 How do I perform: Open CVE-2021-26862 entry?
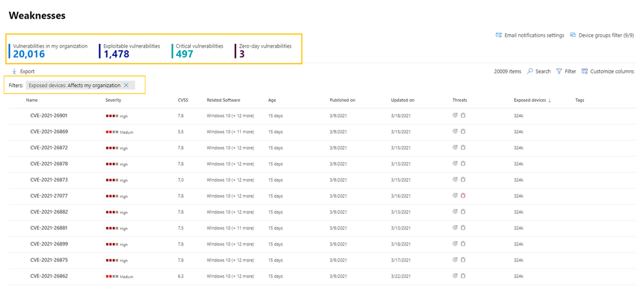coord(49,277)
